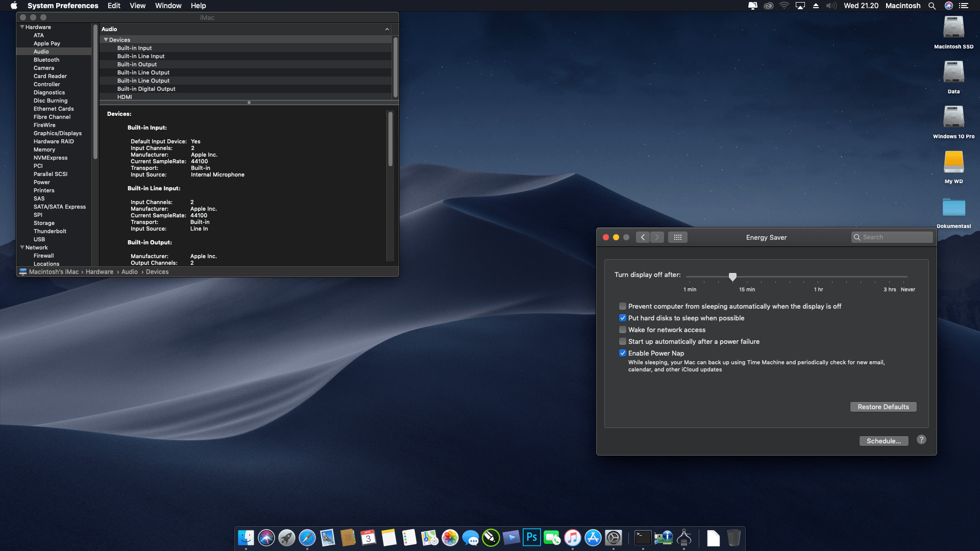Click the Audio column sort chevron
Screen dimensions: 980x551
click(387, 29)
